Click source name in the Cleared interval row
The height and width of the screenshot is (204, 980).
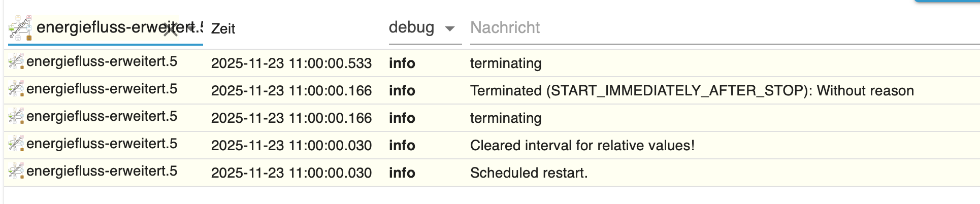102,144
